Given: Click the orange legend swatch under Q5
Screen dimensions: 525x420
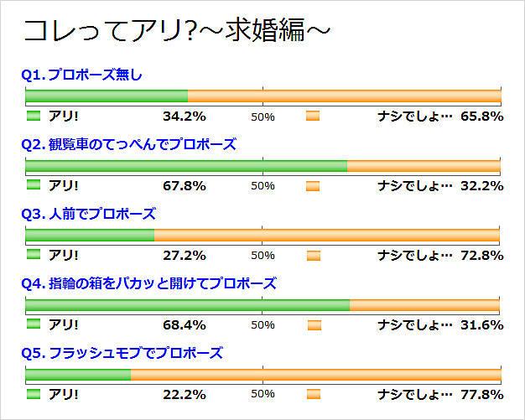Looking at the screenshot, I should pos(314,394).
